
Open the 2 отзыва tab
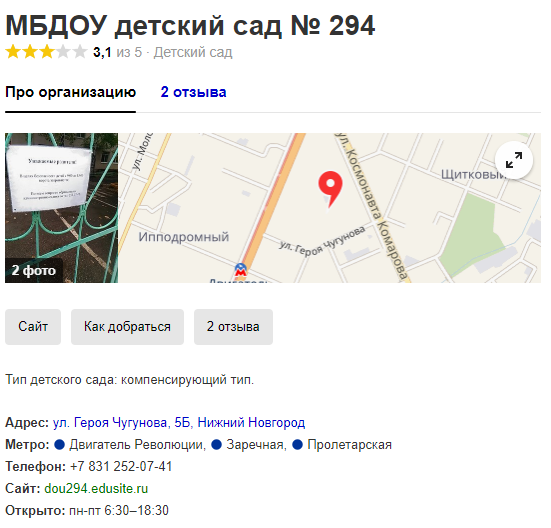click(193, 92)
